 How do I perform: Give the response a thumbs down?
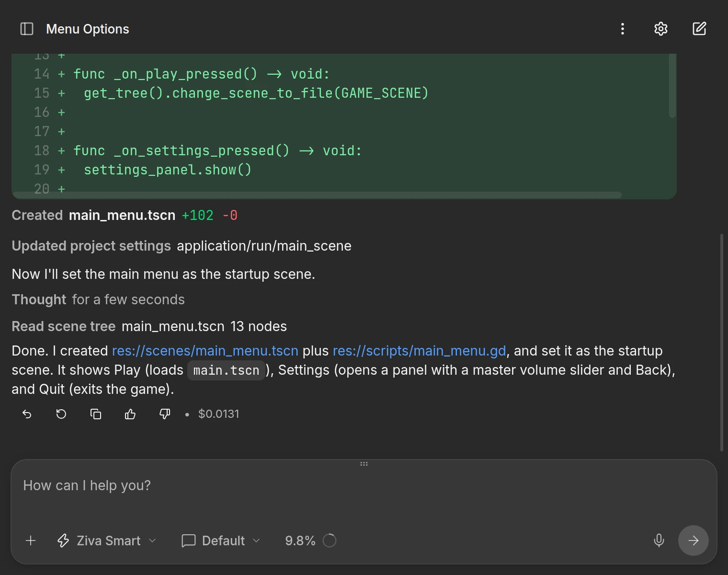pos(165,414)
